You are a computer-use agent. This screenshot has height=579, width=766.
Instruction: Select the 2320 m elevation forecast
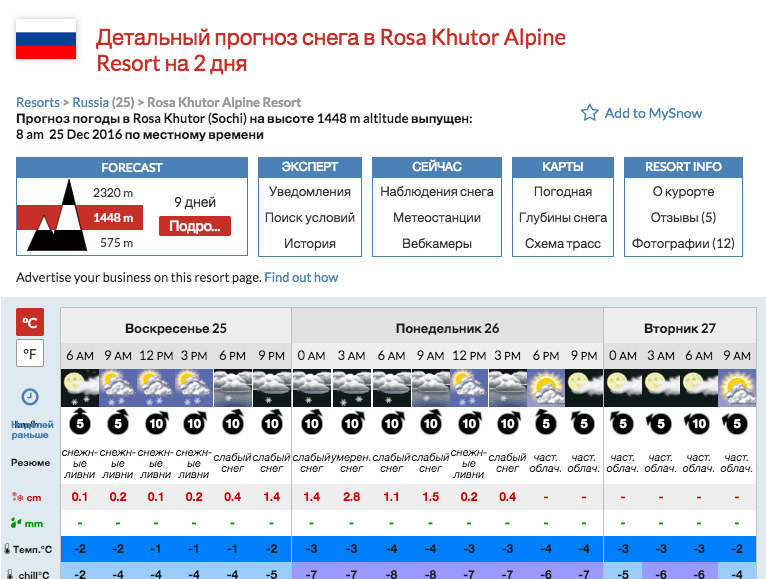[x=113, y=193]
